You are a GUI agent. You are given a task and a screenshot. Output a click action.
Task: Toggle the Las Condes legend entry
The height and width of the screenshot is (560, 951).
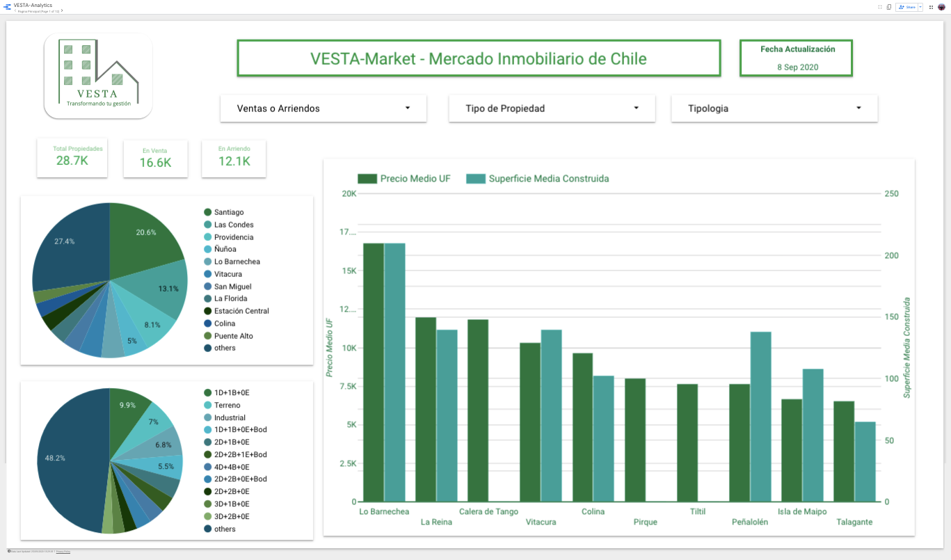229,225
